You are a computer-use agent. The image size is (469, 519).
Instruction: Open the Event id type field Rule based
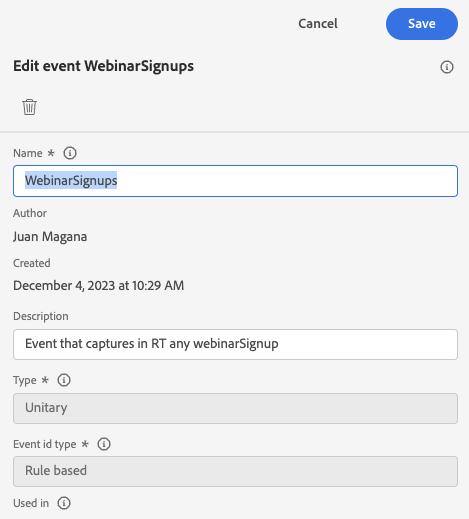(235, 471)
